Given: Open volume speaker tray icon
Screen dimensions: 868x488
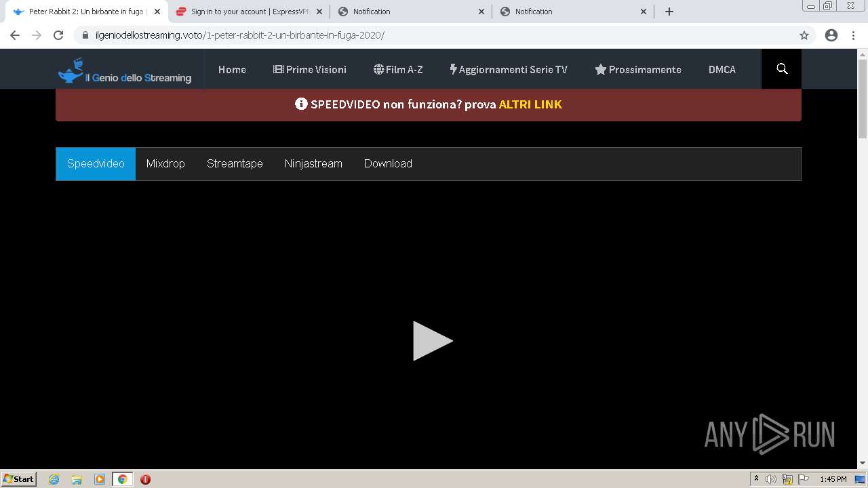Looking at the screenshot, I should point(771,479).
